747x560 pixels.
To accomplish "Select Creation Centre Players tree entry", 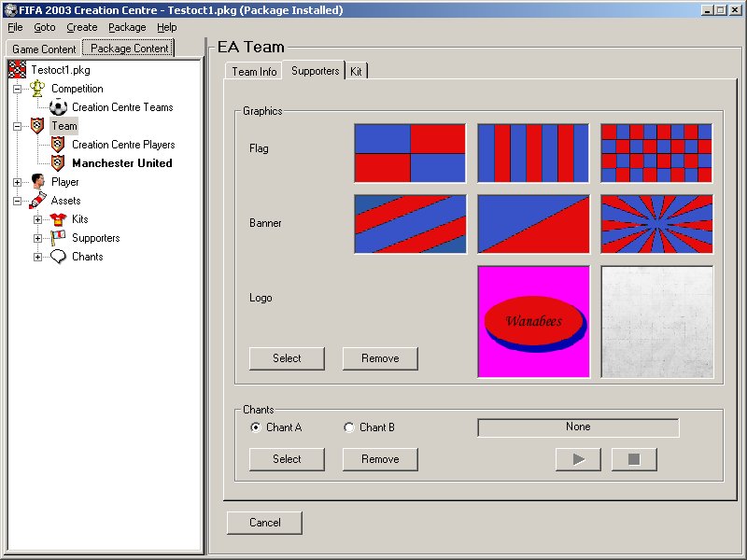I will click(123, 145).
